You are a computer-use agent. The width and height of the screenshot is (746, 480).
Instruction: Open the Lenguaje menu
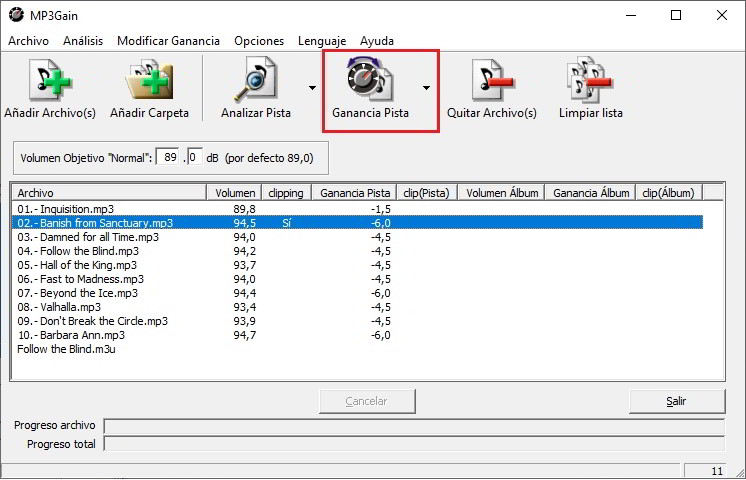(x=321, y=41)
